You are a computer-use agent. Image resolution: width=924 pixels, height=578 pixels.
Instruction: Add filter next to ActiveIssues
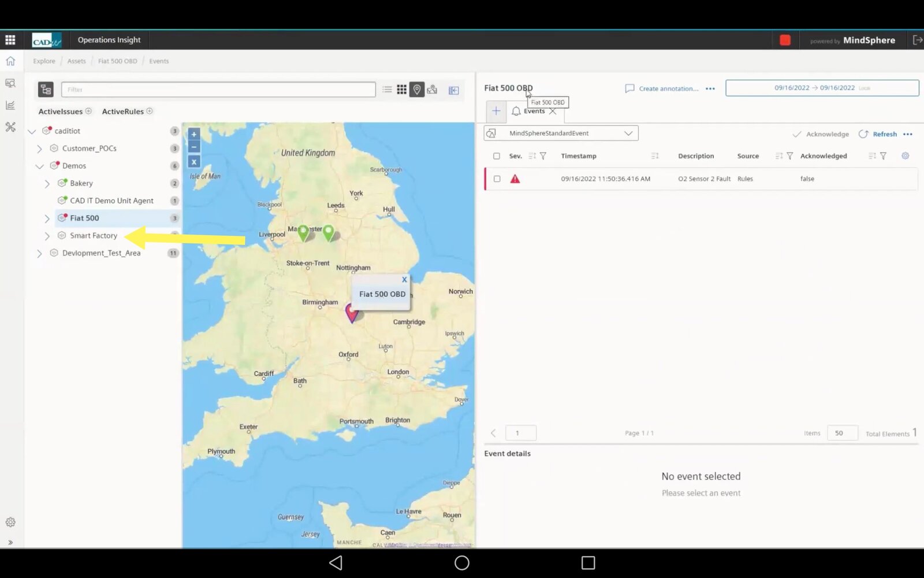[88, 111]
